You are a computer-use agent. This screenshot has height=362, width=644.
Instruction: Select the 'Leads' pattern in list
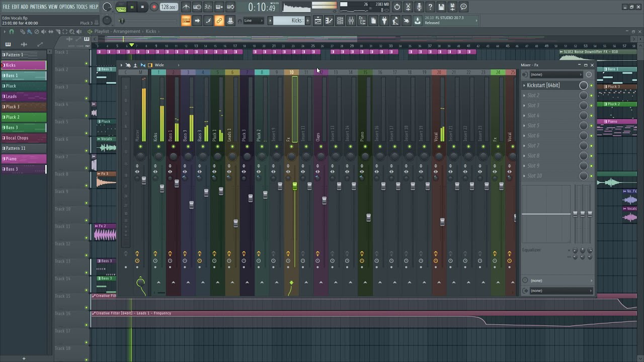tap(24, 96)
